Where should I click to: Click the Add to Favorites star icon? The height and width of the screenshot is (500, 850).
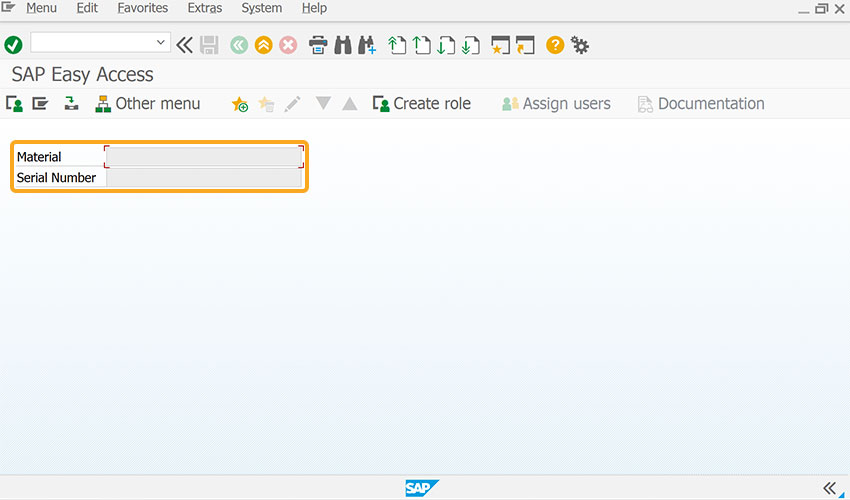pos(240,104)
